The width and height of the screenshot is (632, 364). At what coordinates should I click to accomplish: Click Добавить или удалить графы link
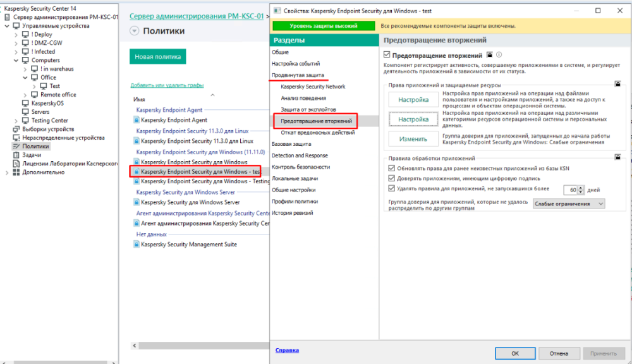167,85
